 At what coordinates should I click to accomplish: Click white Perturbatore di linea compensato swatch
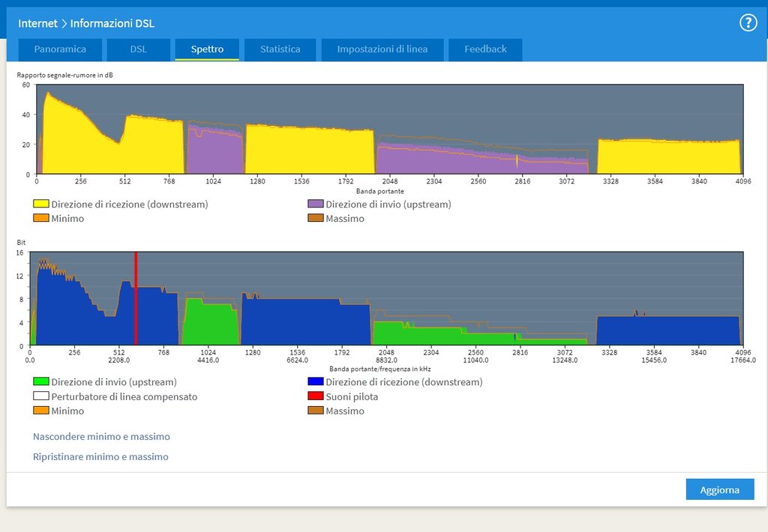pyautogui.click(x=40, y=396)
